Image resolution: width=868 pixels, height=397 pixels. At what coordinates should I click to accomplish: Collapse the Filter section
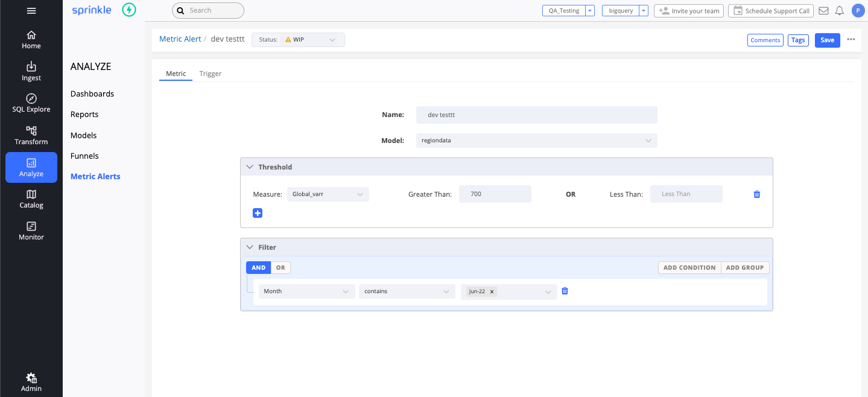pyautogui.click(x=250, y=247)
